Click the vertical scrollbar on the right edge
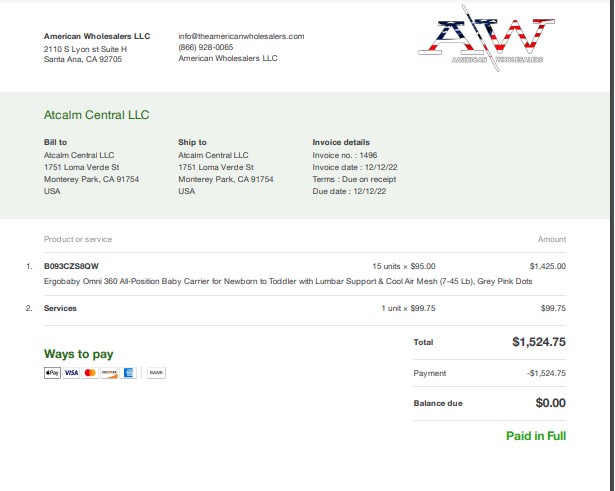 [612, 246]
